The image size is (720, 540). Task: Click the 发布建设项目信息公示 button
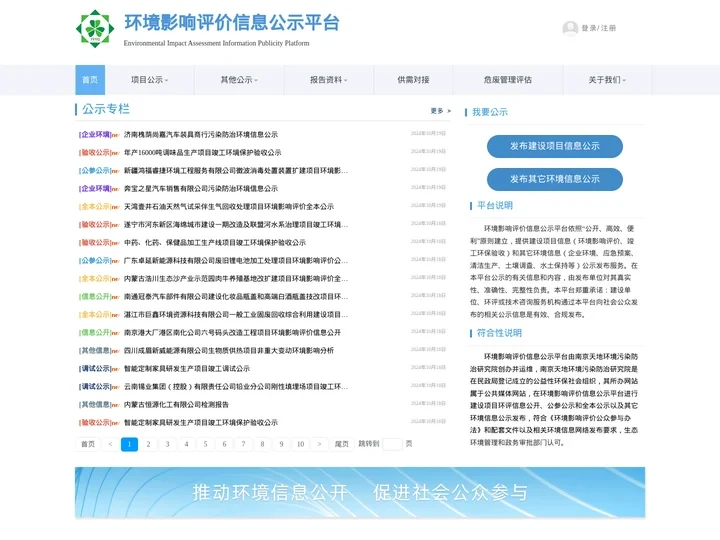pyautogui.click(x=555, y=146)
